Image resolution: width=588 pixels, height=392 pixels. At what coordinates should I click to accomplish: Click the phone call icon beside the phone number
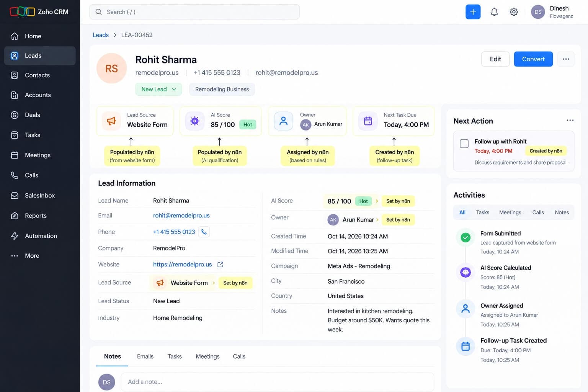[x=204, y=232]
